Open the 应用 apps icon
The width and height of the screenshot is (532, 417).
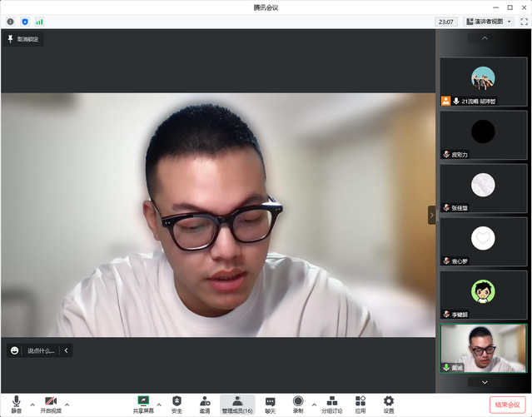[360, 404]
